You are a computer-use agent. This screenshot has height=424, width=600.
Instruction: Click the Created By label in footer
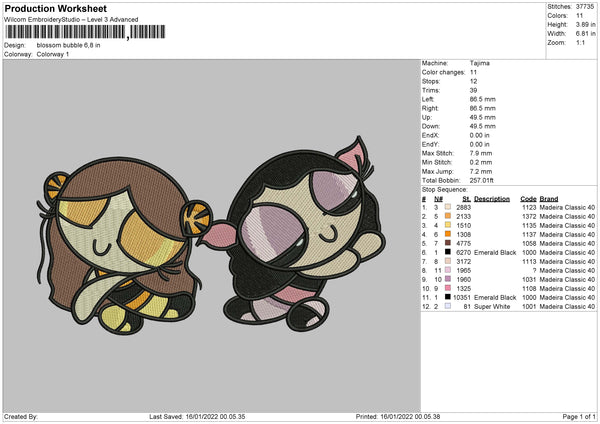pyautogui.click(x=21, y=416)
